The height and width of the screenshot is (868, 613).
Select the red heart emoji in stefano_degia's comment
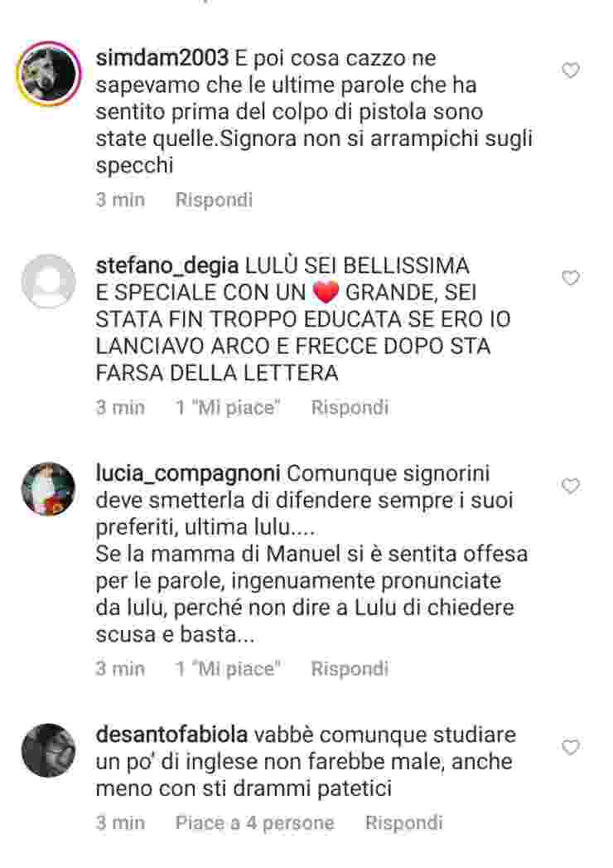[x=326, y=293]
